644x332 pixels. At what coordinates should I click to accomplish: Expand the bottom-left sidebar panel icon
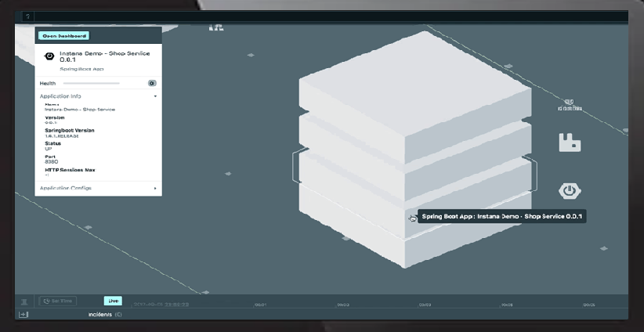click(24, 315)
